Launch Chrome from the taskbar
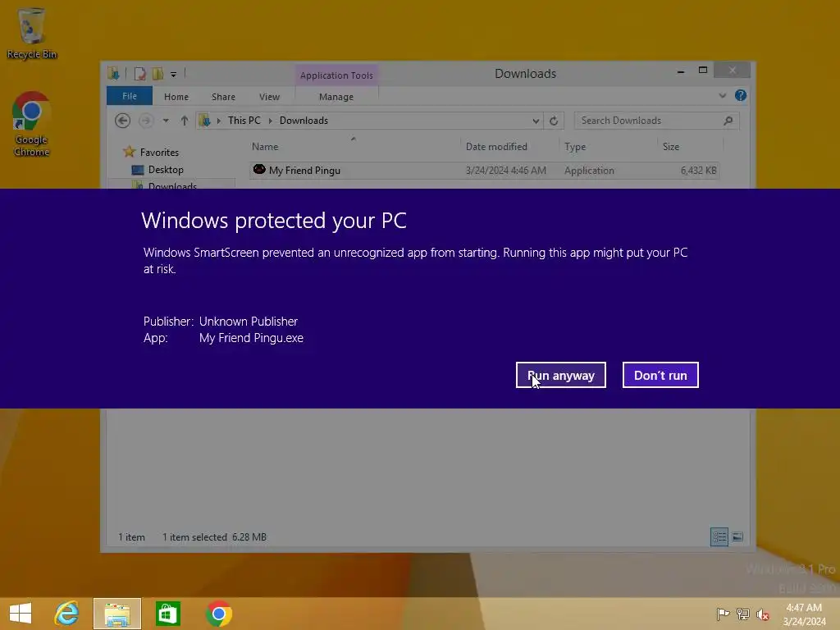This screenshot has height=630, width=840. click(218, 614)
